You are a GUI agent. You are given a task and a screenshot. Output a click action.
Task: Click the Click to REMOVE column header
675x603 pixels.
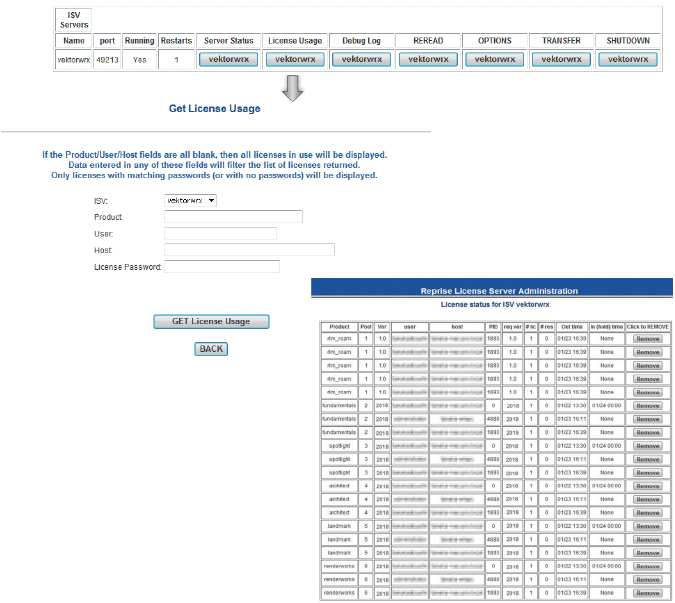647,327
